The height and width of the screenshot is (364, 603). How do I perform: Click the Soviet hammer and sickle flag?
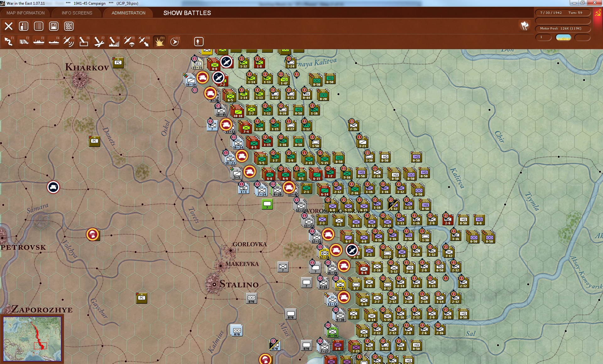coord(598,13)
